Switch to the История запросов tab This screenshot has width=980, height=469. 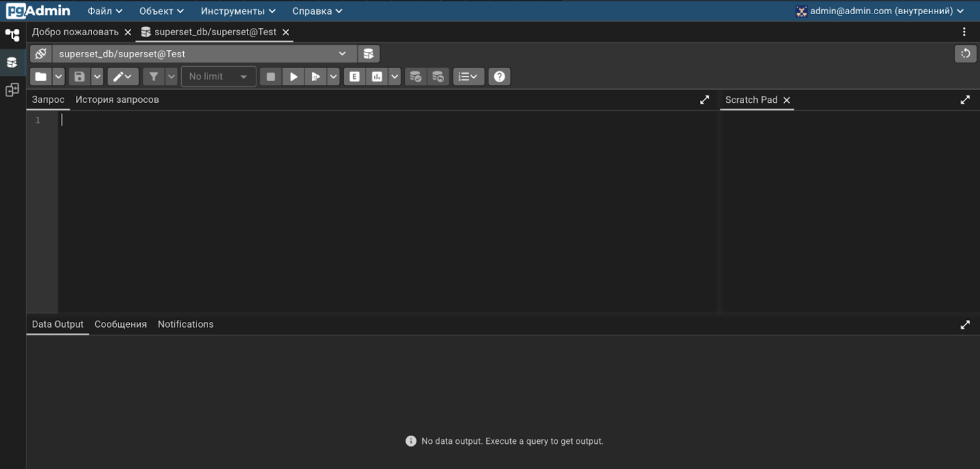[117, 100]
